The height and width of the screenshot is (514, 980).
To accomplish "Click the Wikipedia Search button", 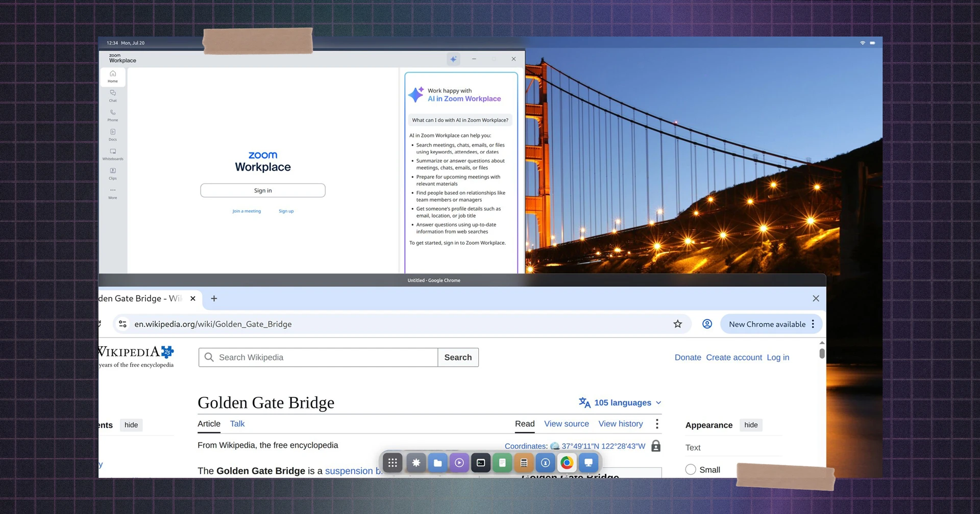I will tap(458, 357).
